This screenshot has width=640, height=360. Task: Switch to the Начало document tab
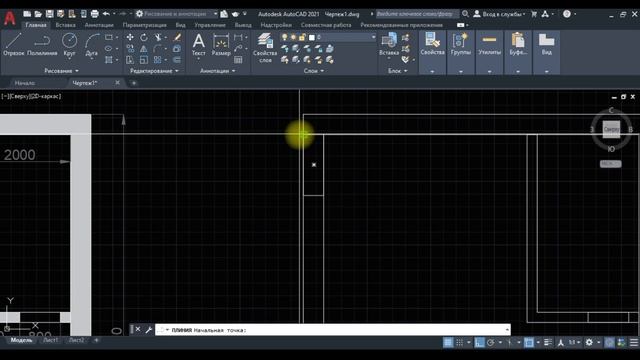click(25, 83)
